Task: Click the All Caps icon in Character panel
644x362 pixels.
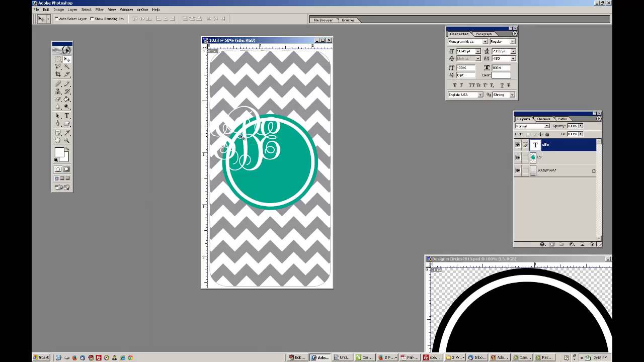Action: (471, 85)
